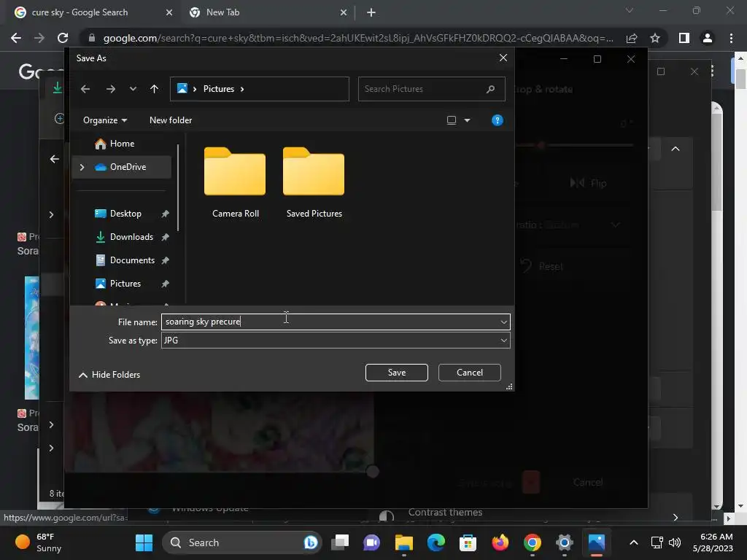Close the cure sky Google Search tab
This screenshot has width=747, height=560.
pyautogui.click(x=169, y=13)
